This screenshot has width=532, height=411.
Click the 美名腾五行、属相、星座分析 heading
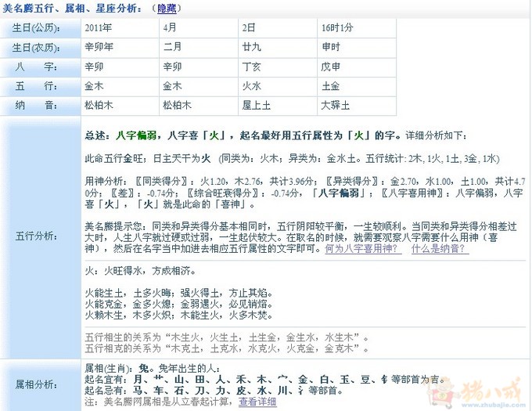coord(72,8)
